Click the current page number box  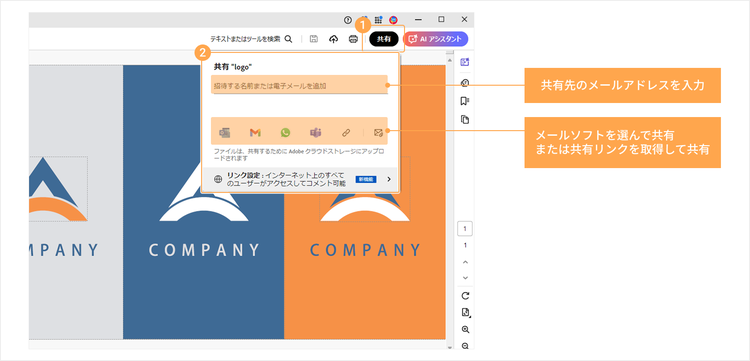click(x=465, y=229)
